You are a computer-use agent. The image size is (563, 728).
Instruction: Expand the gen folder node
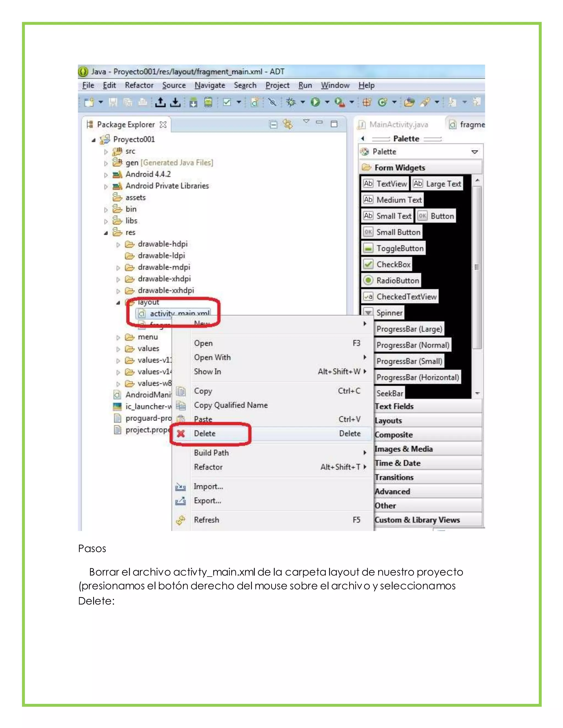[x=106, y=163]
